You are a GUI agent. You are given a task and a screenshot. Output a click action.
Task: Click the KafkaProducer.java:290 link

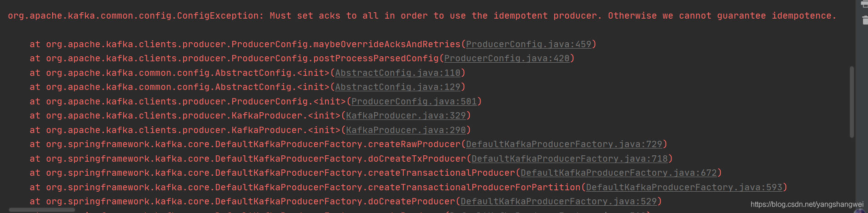coord(406,130)
